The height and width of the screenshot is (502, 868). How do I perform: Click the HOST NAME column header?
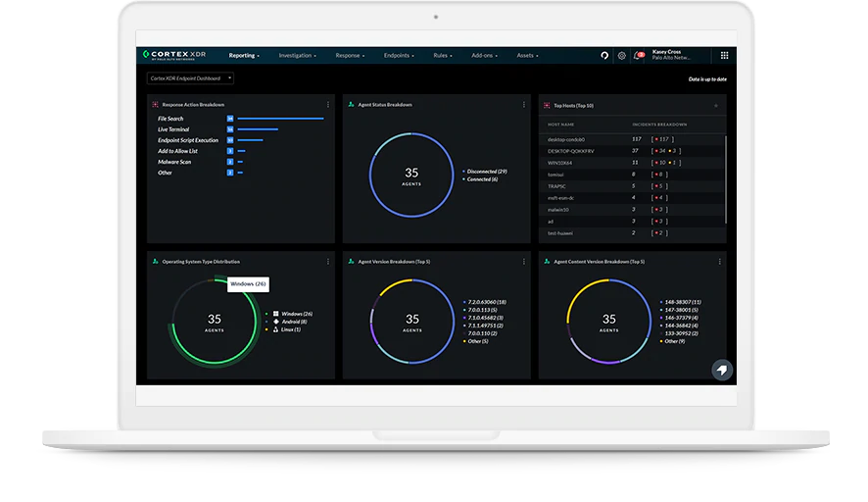[x=560, y=125]
